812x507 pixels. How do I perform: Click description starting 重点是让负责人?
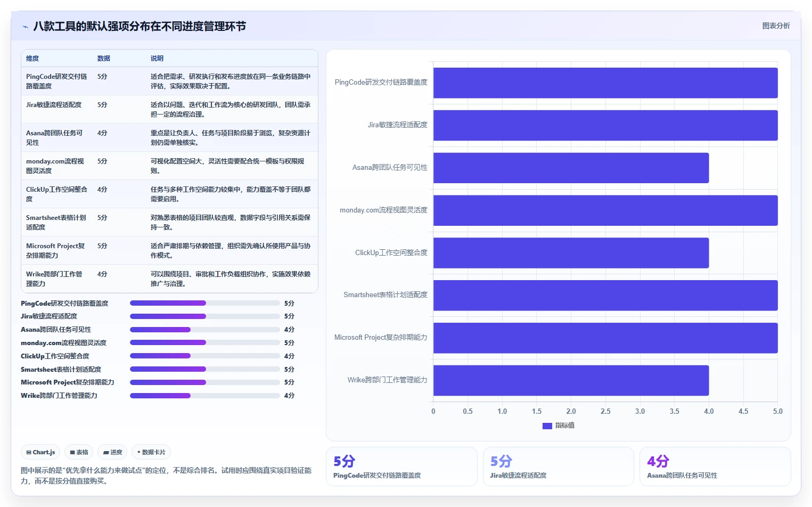[231, 138]
